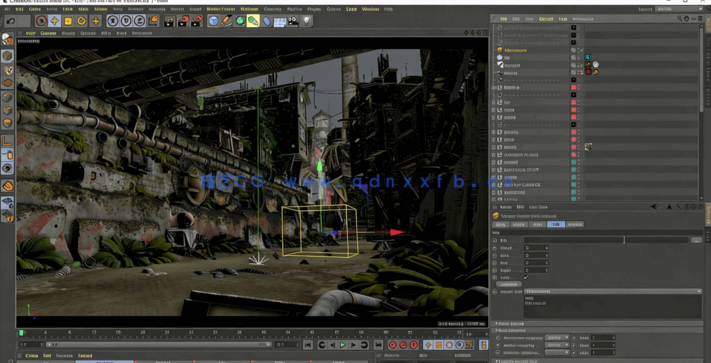The height and width of the screenshot is (363, 711).
Task: Click the brown texture thumbnail tag in object list
Action: (x=589, y=147)
